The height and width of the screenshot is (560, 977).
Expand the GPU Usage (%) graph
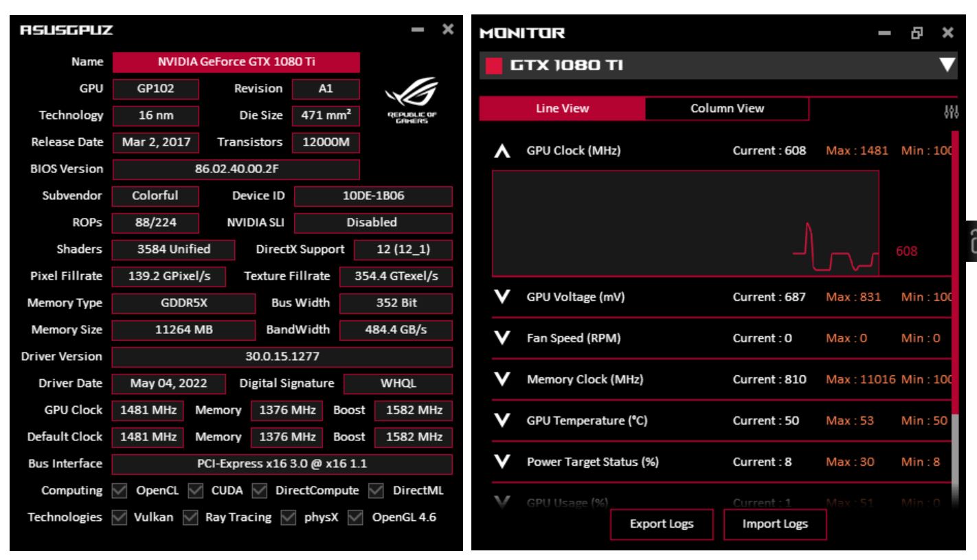(x=503, y=503)
